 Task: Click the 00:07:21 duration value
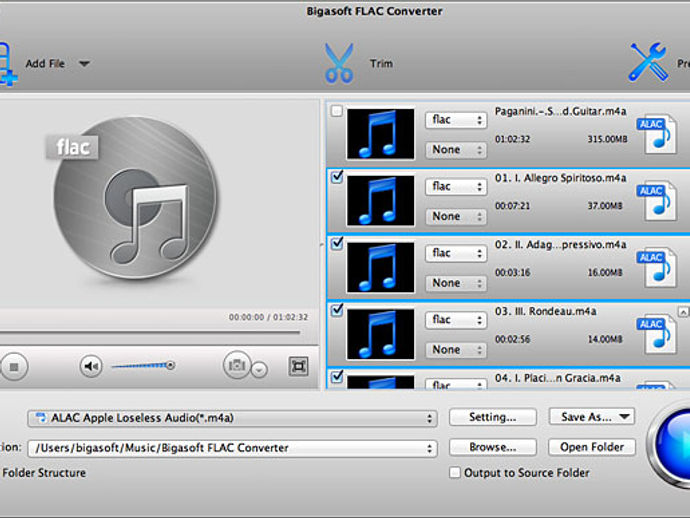(x=512, y=206)
